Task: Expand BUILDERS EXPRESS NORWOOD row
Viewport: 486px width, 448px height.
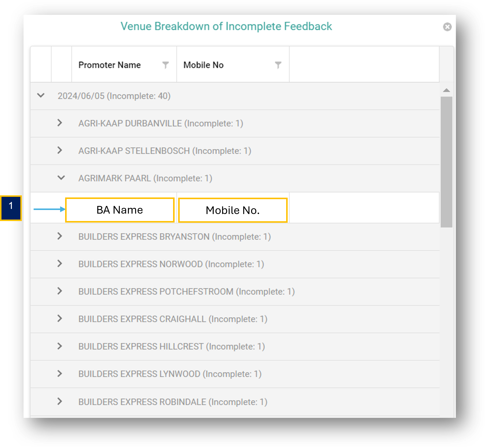Action: (60, 263)
